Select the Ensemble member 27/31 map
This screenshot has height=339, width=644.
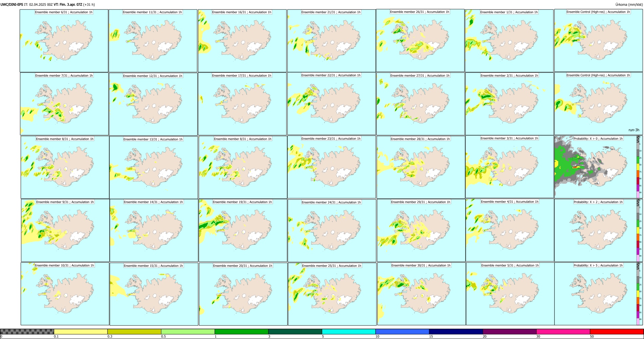click(x=421, y=104)
